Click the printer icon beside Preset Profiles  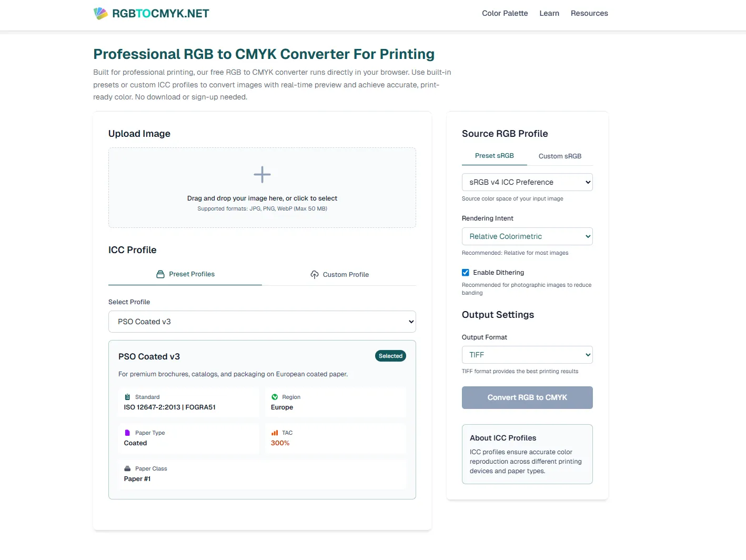[160, 274]
